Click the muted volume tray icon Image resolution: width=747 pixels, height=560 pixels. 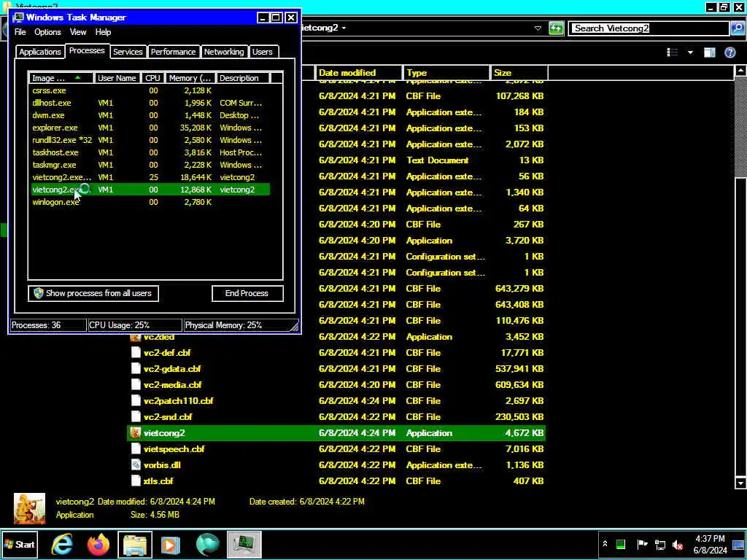coord(678,545)
